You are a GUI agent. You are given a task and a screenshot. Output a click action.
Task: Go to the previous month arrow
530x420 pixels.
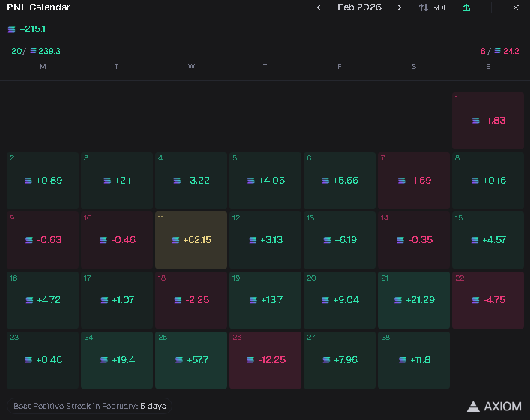coord(319,7)
